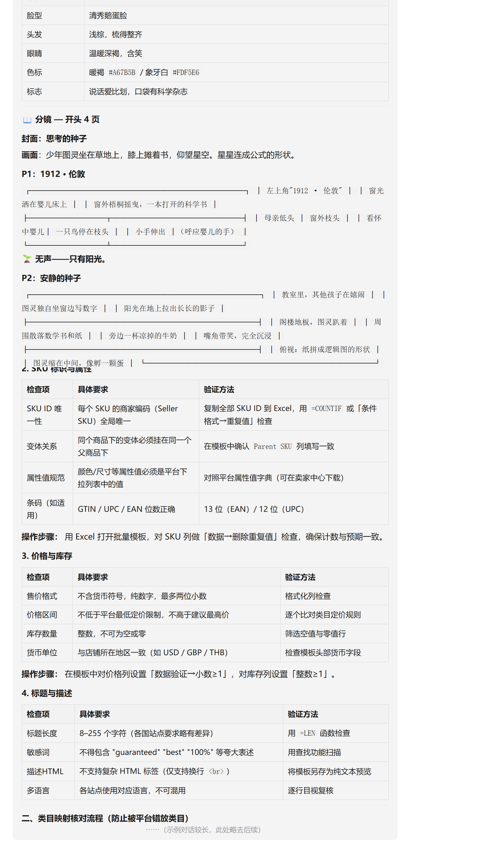The image size is (478, 868).
Task: Click the <br> code in the 描述HTML row
Action: pos(216,772)
